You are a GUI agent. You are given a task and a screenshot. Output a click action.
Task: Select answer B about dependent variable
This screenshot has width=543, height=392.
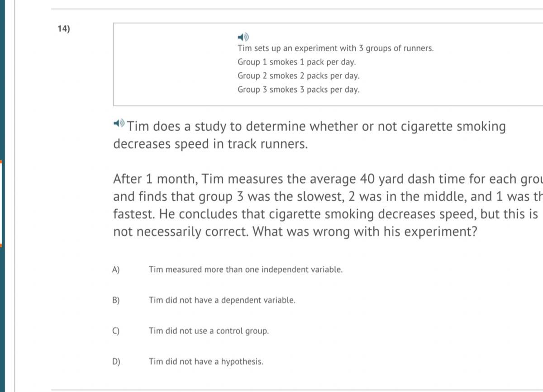pyautogui.click(x=222, y=300)
